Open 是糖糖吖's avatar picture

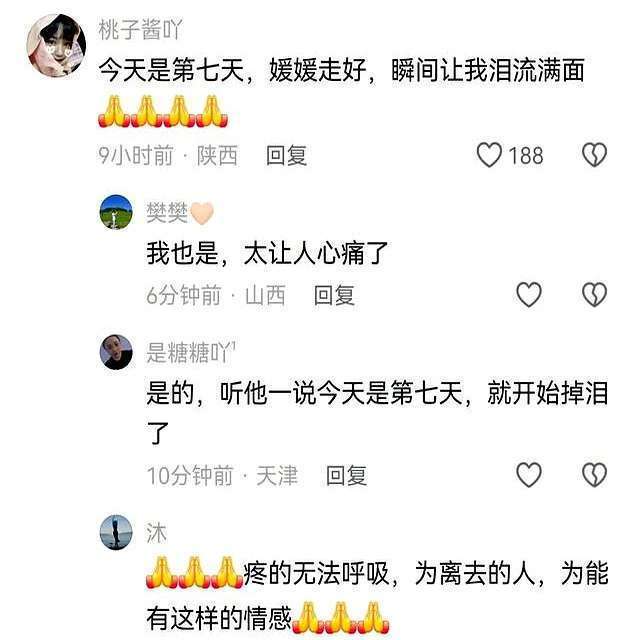point(116,352)
